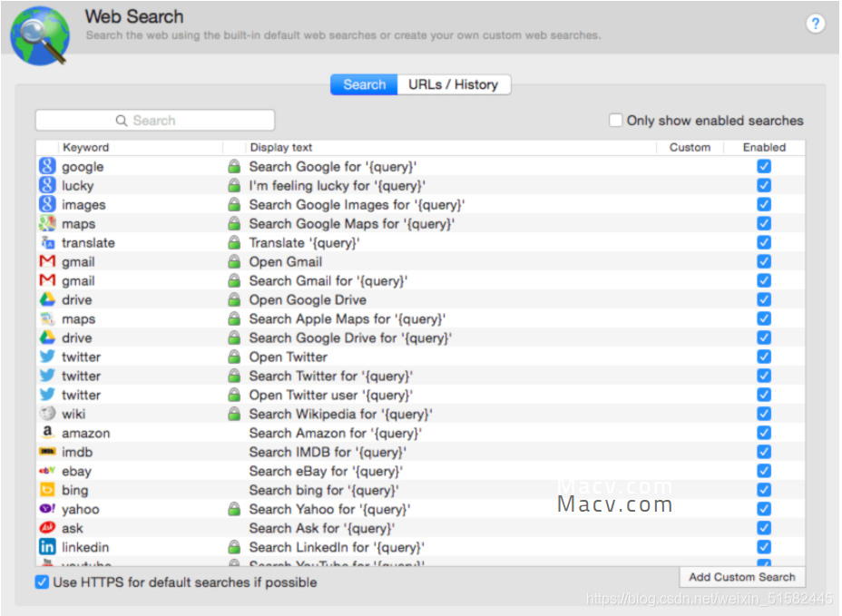
Task: Click the LinkedIn icon
Action: (47, 547)
